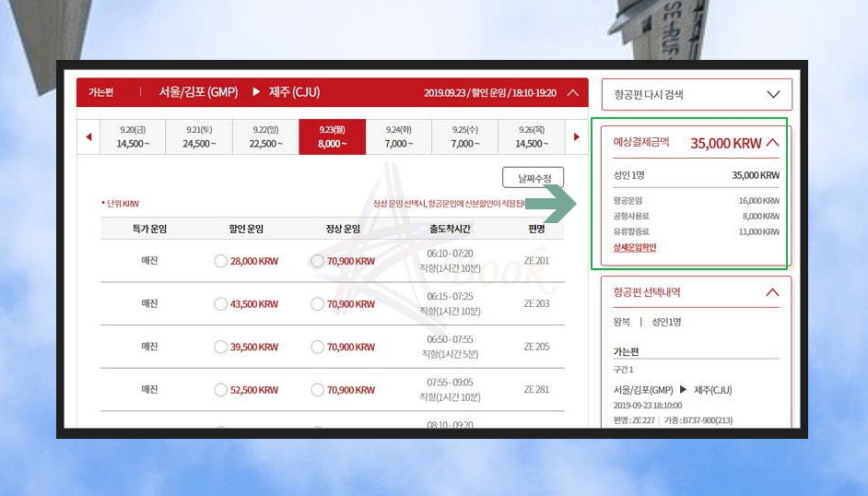Click the 특가운임 column header
This screenshot has height=496, width=868.
[x=149, y=229]
